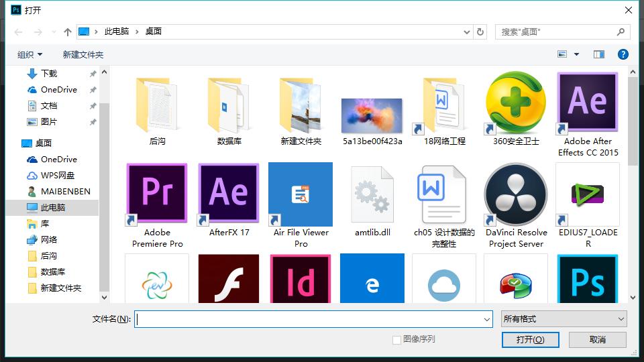Image resolution: width=644 pixels, height=362 pixels.
Task: Click sidebar scrollbar down arrow
Action: (105, 297)
